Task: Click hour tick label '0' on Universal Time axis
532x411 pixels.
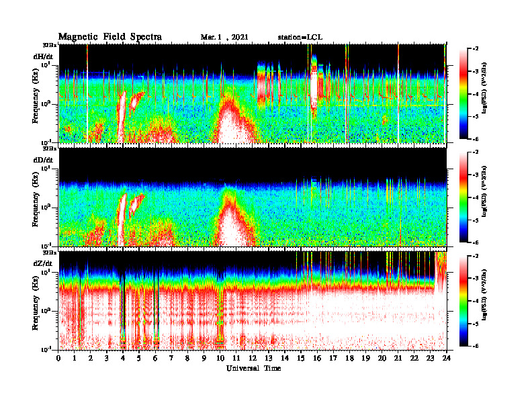Action: (58, 358)
